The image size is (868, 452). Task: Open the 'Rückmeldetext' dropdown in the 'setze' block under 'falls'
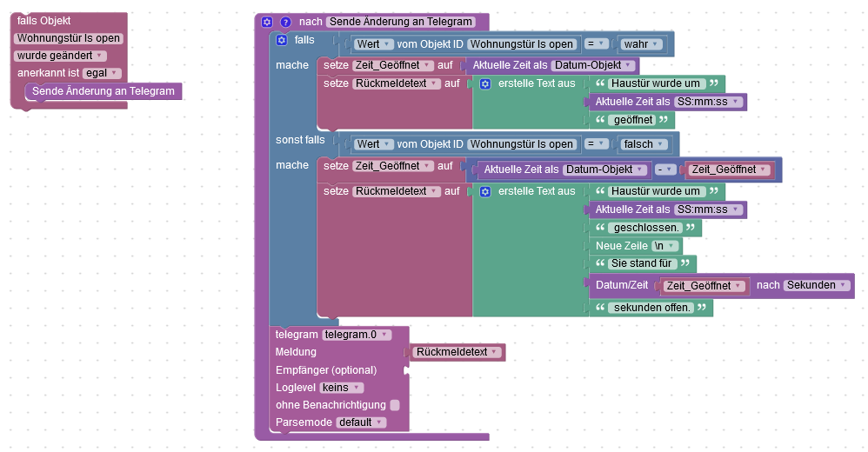(x=397, y=83)
